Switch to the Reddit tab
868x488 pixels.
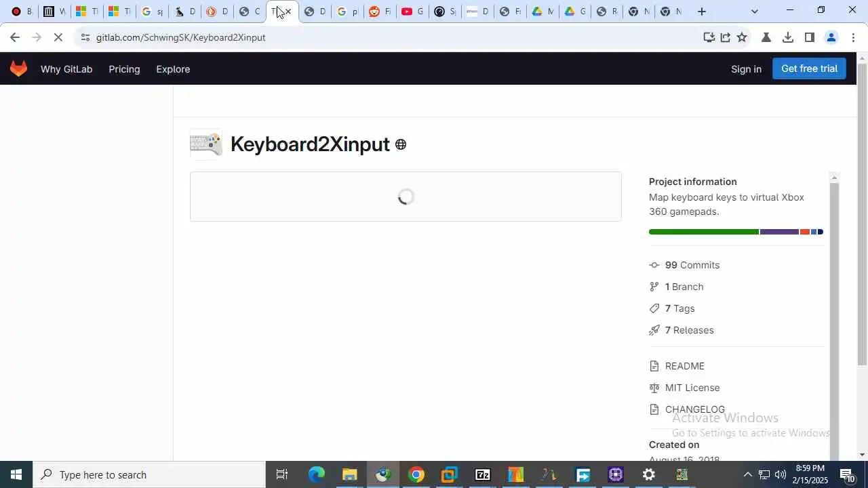point(380,12)
